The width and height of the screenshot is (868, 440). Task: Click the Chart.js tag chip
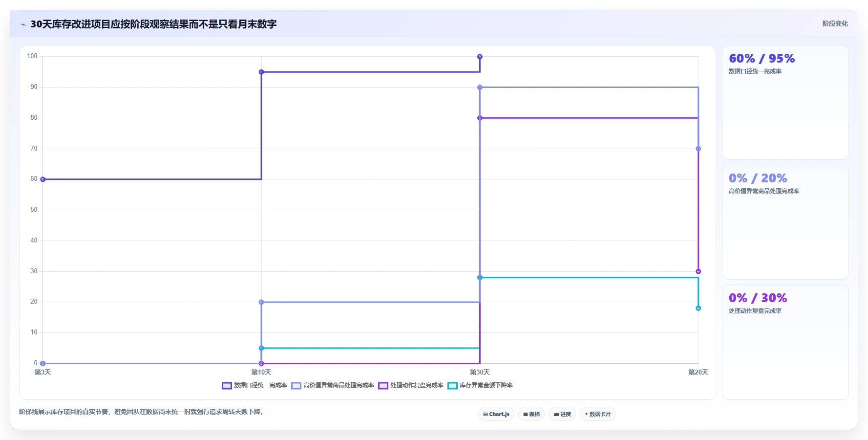tap(496, 414)
